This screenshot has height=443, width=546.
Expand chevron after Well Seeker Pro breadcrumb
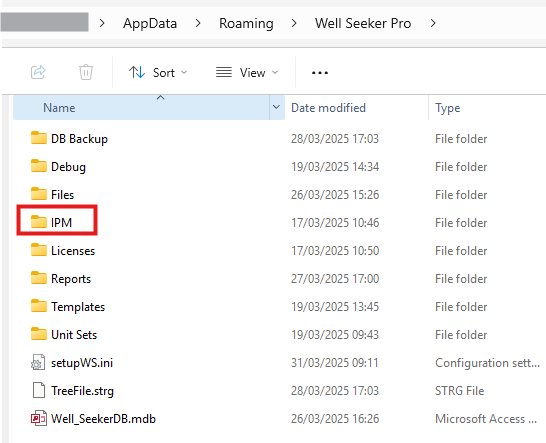pos(433,23)
